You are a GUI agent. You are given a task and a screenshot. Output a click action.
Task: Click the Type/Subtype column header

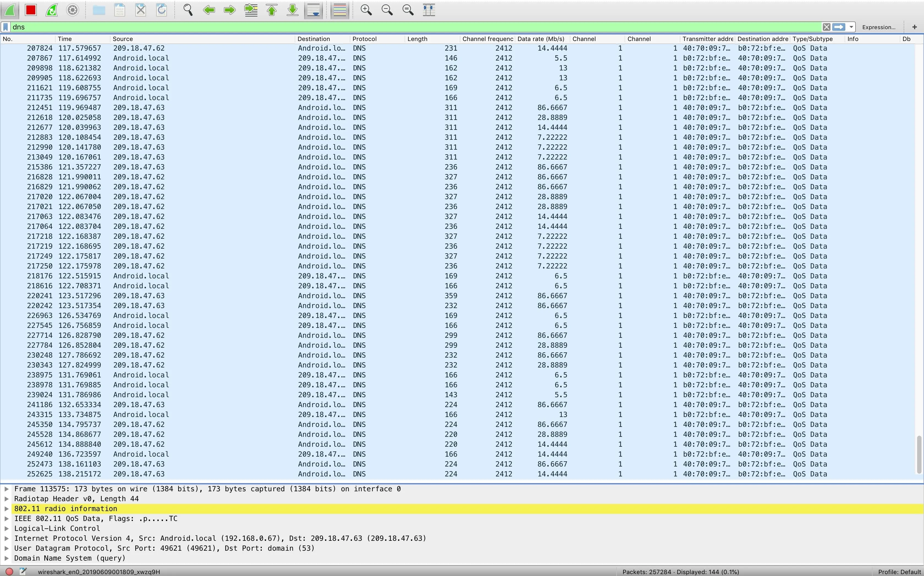(817, 39)
